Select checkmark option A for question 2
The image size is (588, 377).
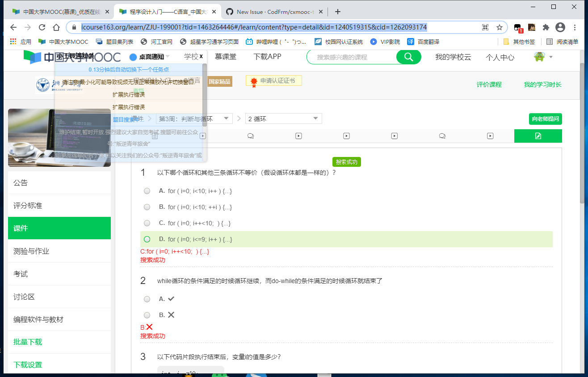click(147, 299)
